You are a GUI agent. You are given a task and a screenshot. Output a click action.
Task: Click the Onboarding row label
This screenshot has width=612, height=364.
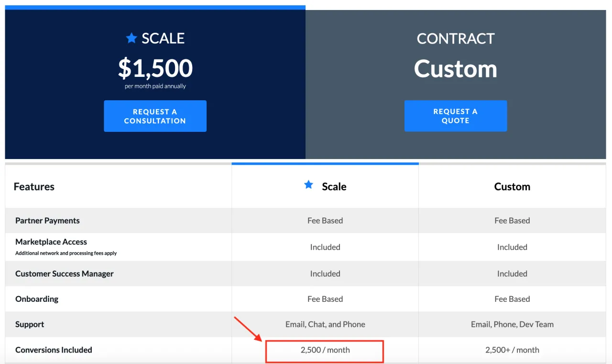click(37, 299)
